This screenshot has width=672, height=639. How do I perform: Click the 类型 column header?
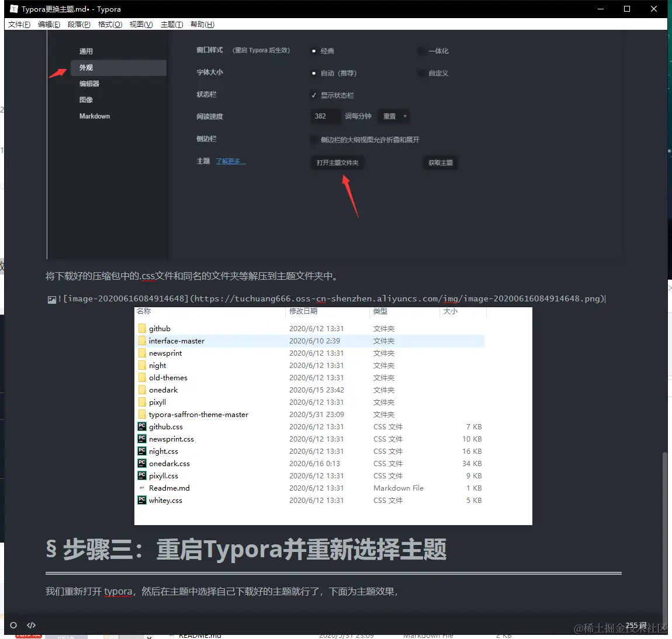pos(380,311)
